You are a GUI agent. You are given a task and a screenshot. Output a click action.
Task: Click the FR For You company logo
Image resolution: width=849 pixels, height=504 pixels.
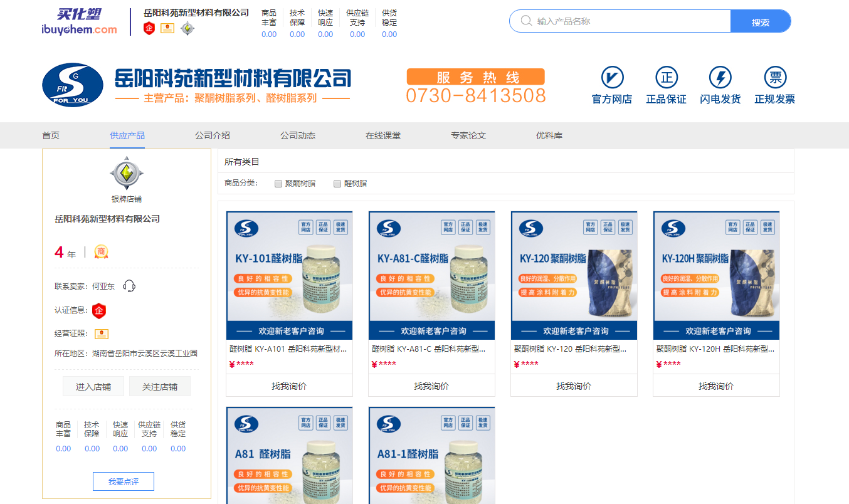(73, 85)
